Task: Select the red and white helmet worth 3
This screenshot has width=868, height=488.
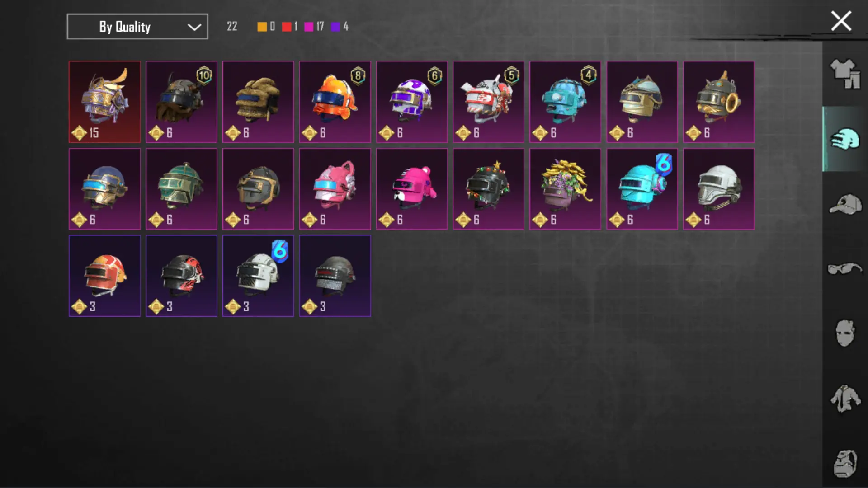Action: tap(104, 276)
